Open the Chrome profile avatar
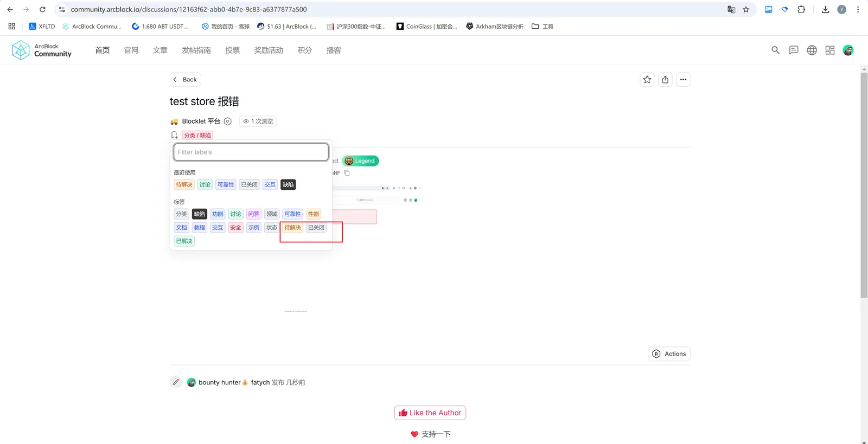This screenshot has width=868, height=444. click(841, 9)
